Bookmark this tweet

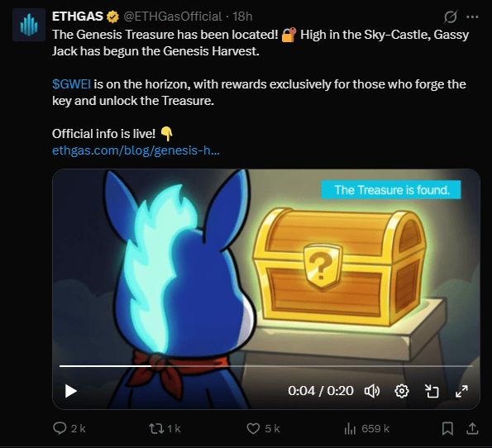(447, 428)
